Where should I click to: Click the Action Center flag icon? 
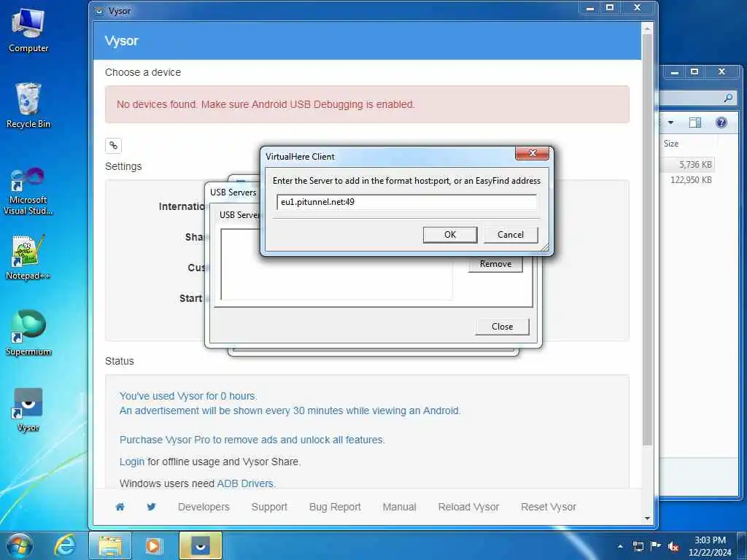tap(656, 546)
